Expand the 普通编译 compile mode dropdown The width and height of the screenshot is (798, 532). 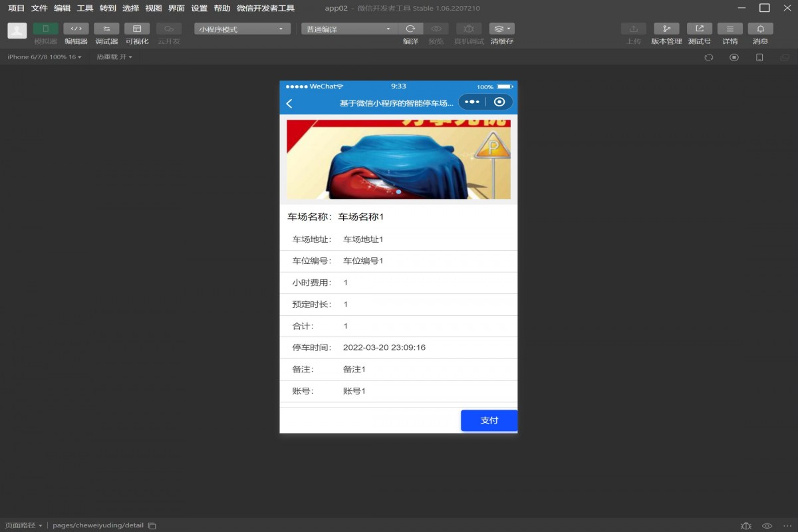348,29
